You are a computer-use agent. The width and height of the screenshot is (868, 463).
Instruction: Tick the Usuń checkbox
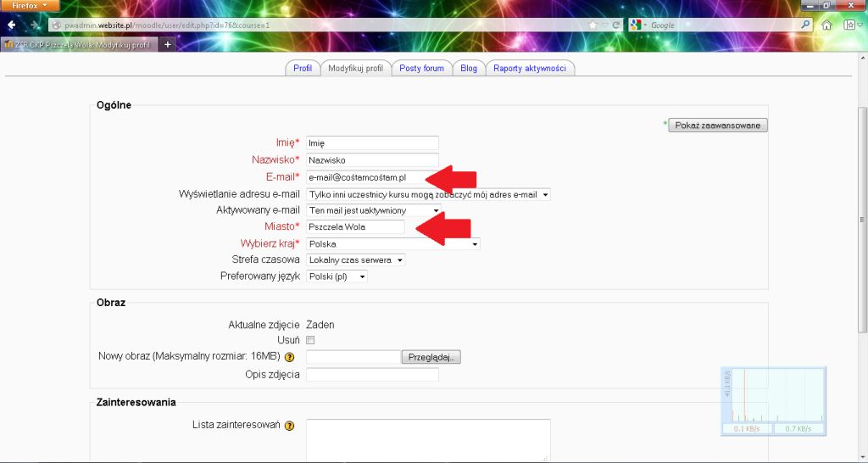tap(310, 340)
